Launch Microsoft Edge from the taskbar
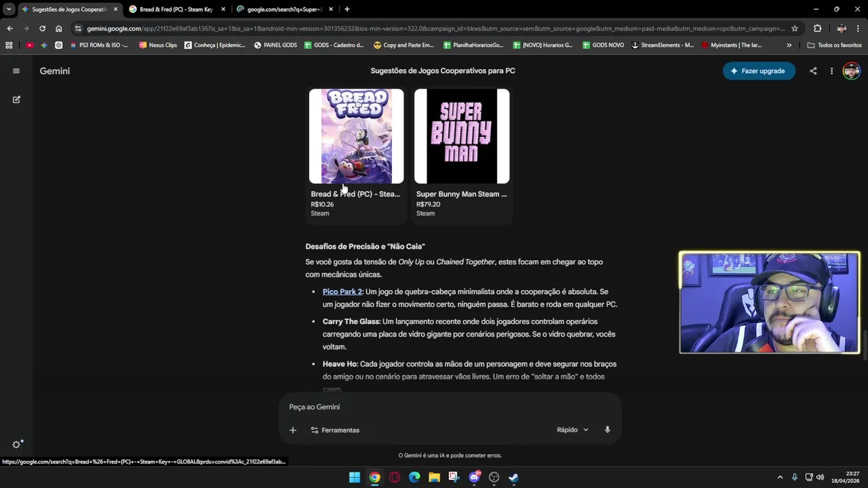Screen dimensions: 868x488 pyautogui.click(x=414, y=477)
